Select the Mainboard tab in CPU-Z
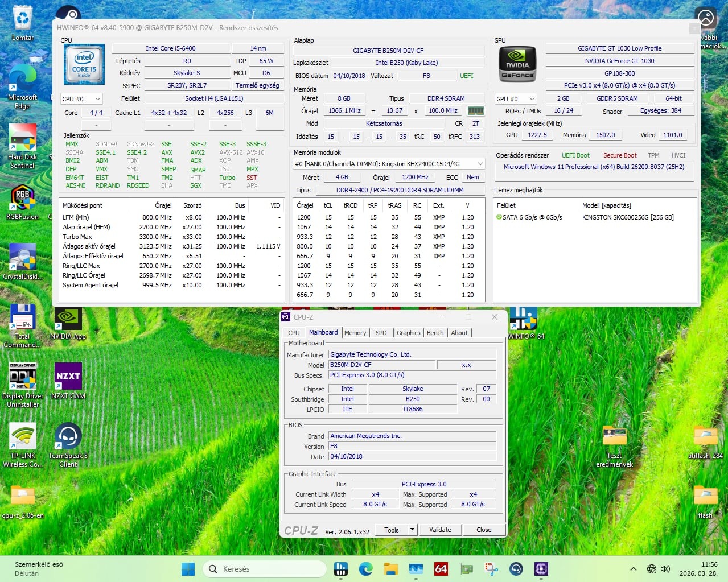Viewport: 728px width, 582px height. click(323, 332)
